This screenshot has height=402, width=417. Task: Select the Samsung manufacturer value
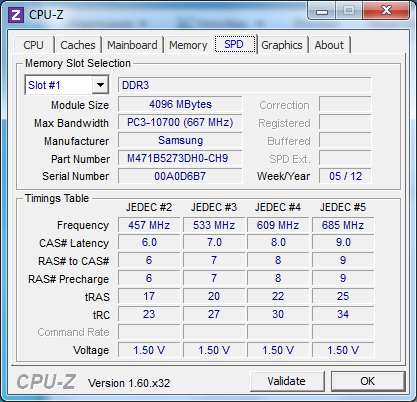180,140
